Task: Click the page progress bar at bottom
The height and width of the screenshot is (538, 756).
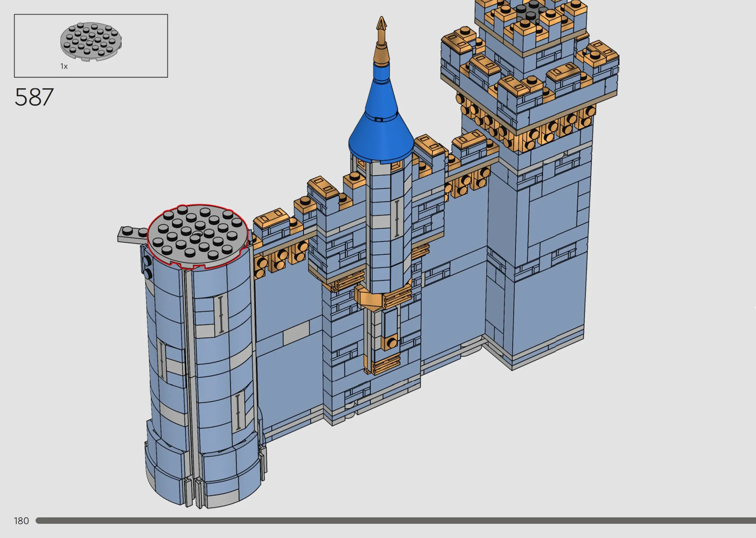Action: click(396, 521)
